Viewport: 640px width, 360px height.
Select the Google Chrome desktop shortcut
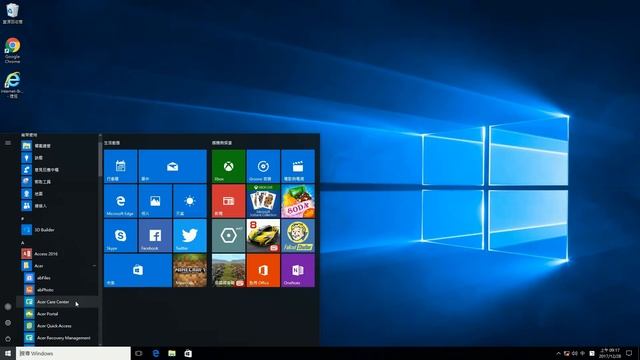12,50
